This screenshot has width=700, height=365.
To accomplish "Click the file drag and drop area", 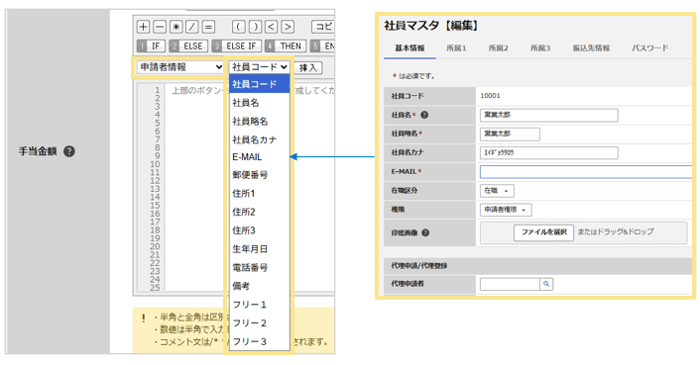I will 584,232.
